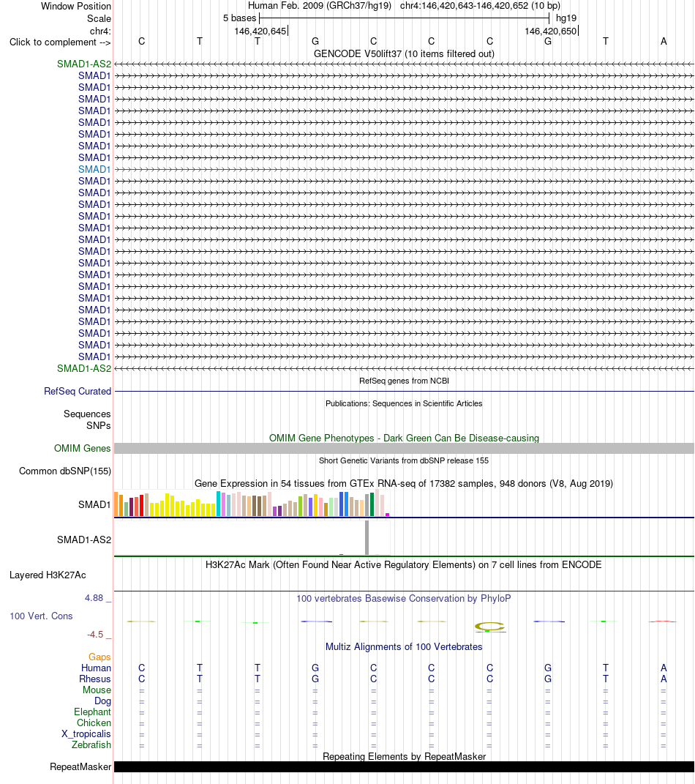Image resolution: width=695 pixels, height=784 pixels.
Task: Click the 'Rhesus' species label
Action: pyautogui.click(x=95, y=679)
